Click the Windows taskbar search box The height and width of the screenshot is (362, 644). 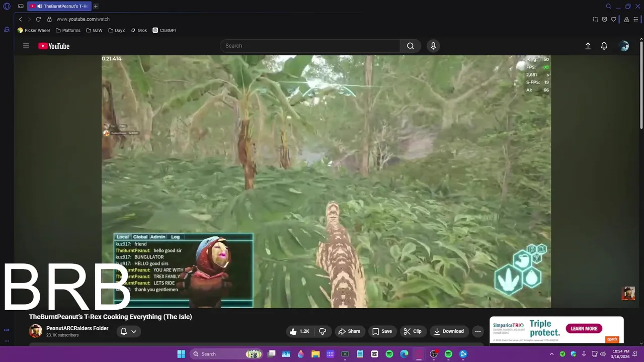(x=226, y=354)
